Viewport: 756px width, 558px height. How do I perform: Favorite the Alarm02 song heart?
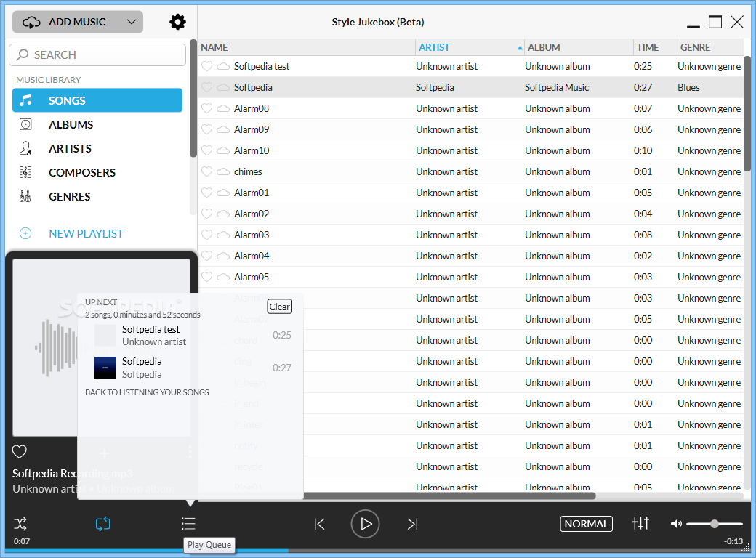[207, 214]
